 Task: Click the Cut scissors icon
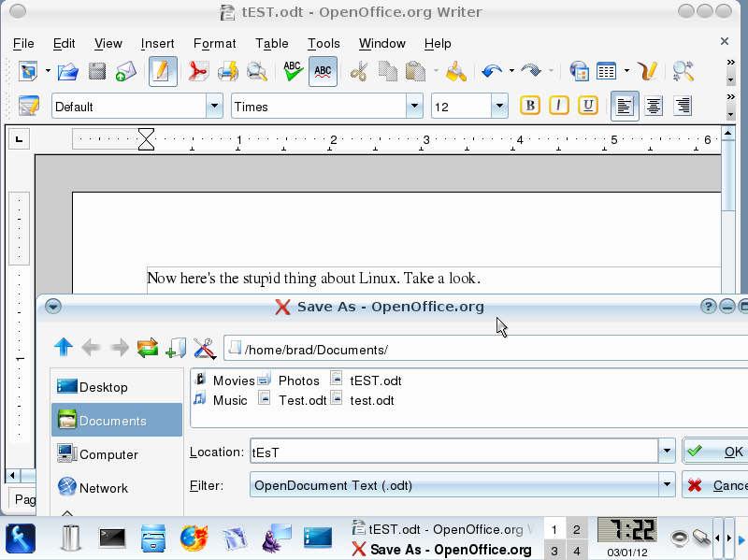coord(359,72)
